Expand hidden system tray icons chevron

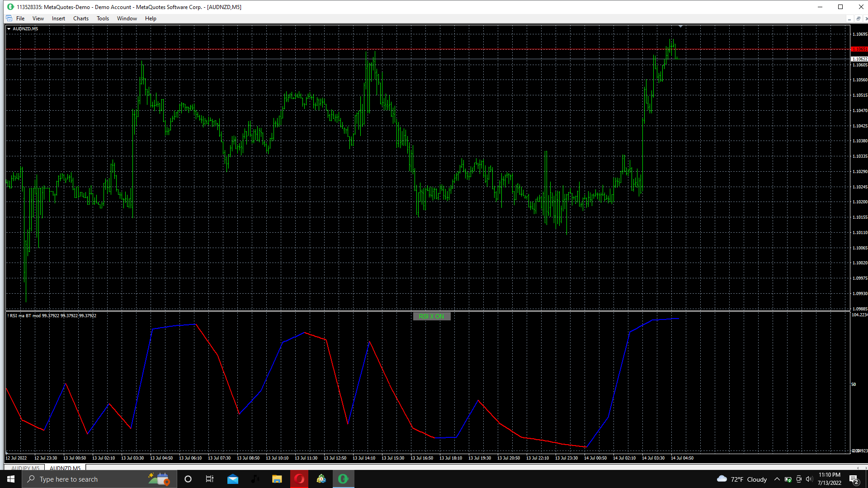777,479
